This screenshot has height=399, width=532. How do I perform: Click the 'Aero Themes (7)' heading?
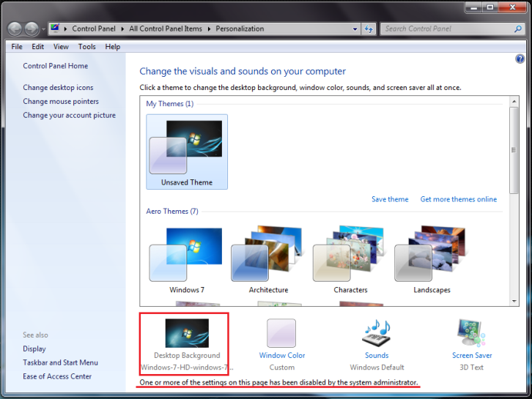pos(172,211)
